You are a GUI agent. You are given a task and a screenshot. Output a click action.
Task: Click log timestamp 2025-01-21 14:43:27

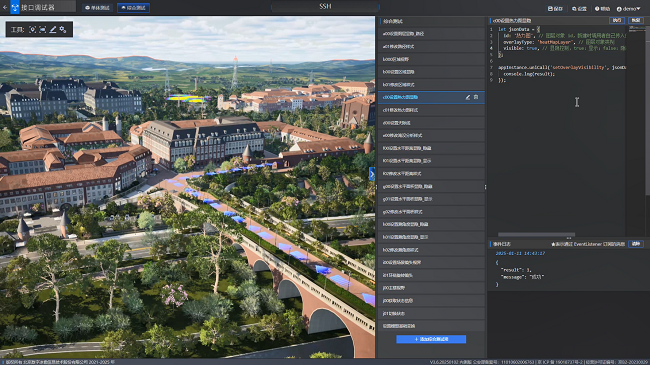point(520,253)
